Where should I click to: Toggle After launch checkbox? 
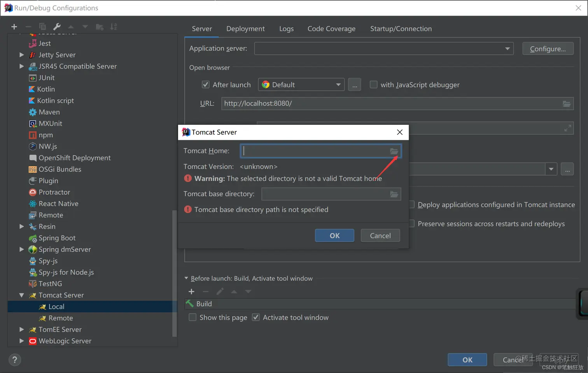click(206, 85)
